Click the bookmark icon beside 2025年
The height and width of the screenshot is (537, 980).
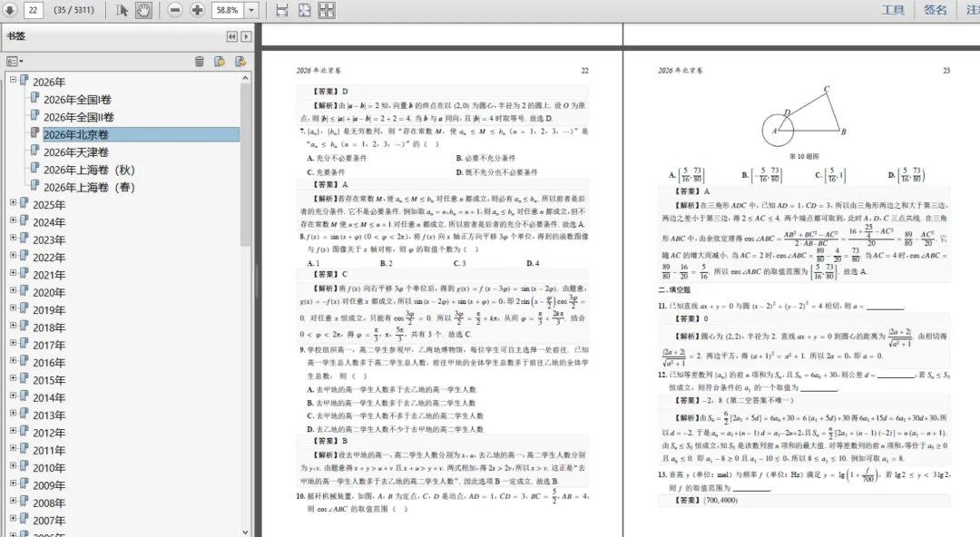tap(24, 203)
